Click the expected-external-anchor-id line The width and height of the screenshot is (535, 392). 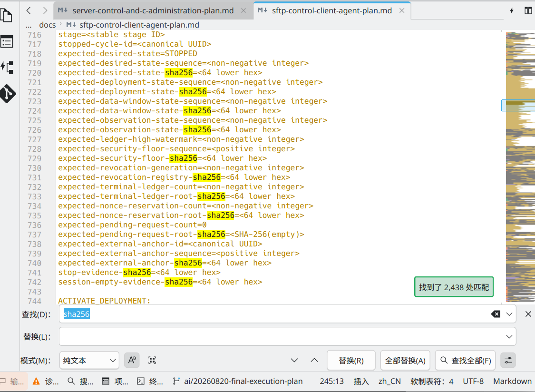pyautogui.click(x=160, y=244)
